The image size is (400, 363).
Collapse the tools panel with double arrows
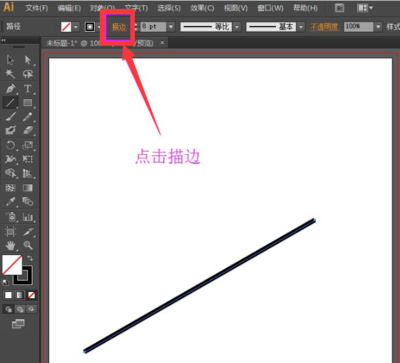point(4,40)
